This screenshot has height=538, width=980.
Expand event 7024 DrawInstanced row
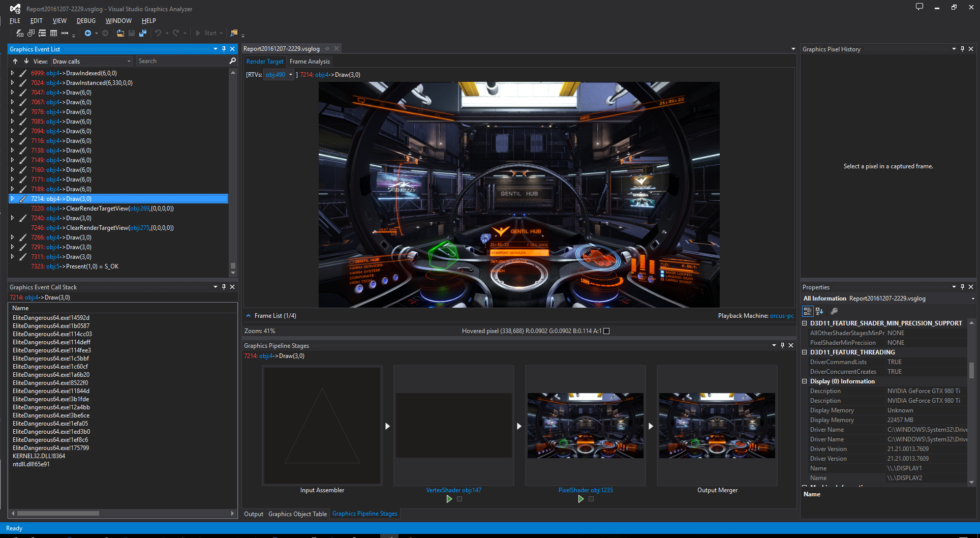pos(12,83)
